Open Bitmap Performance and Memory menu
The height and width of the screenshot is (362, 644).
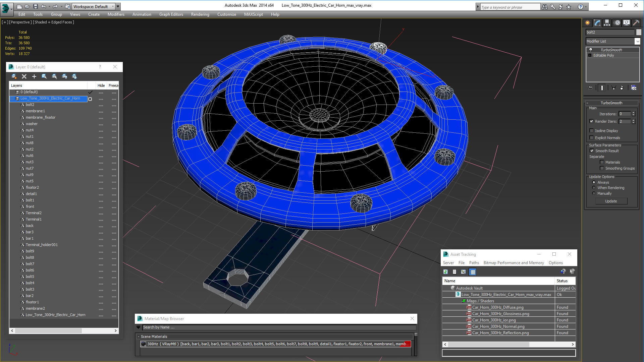pyautogui.click(x=514, y=263)
